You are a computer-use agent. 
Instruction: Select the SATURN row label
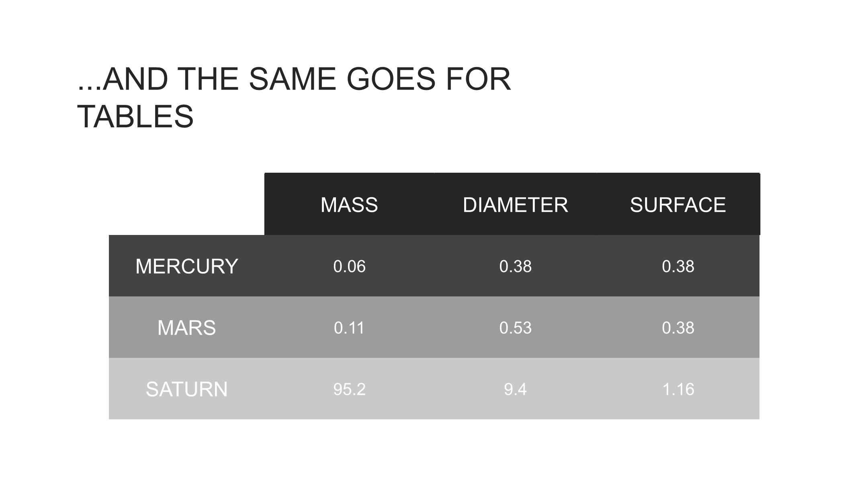click(187, 389)
